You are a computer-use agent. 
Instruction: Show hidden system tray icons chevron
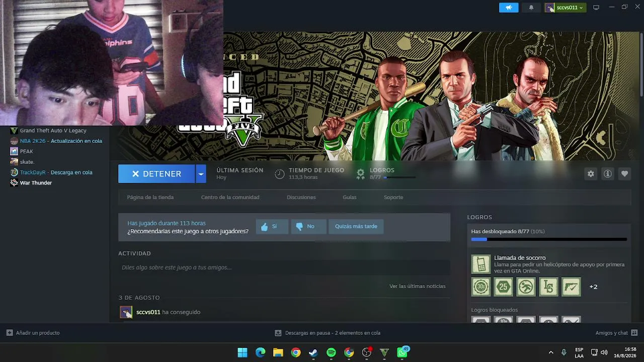(x=551, y=352)
